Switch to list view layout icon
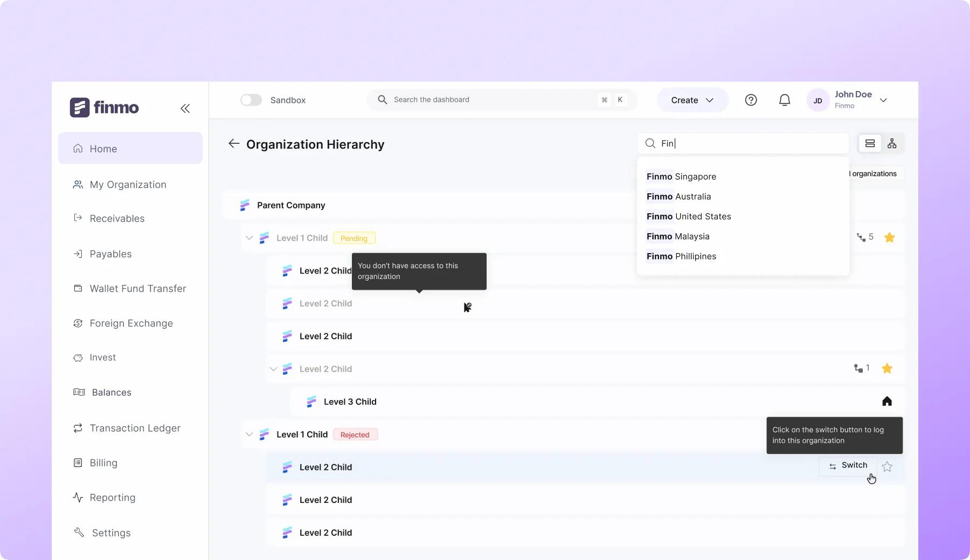The image size is (970, 560). pyautogui.click(x=870, y=143)
